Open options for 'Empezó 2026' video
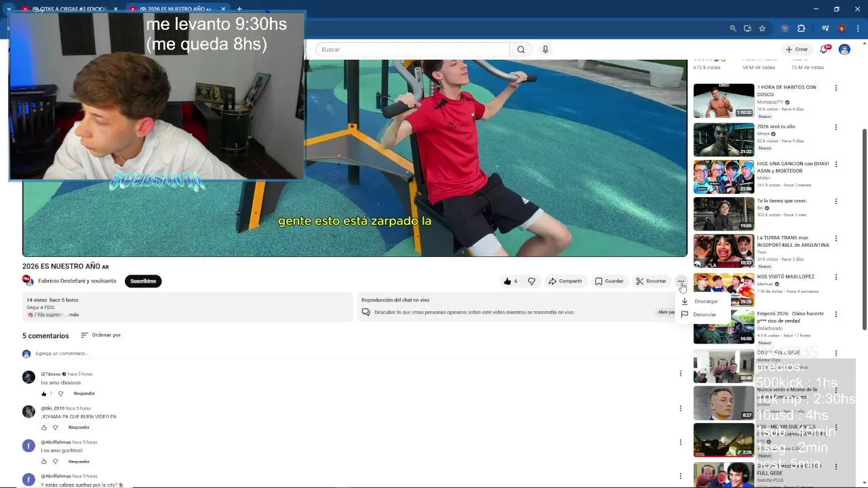The width and height of the screenshot is (868, 488). pos(836,314)
